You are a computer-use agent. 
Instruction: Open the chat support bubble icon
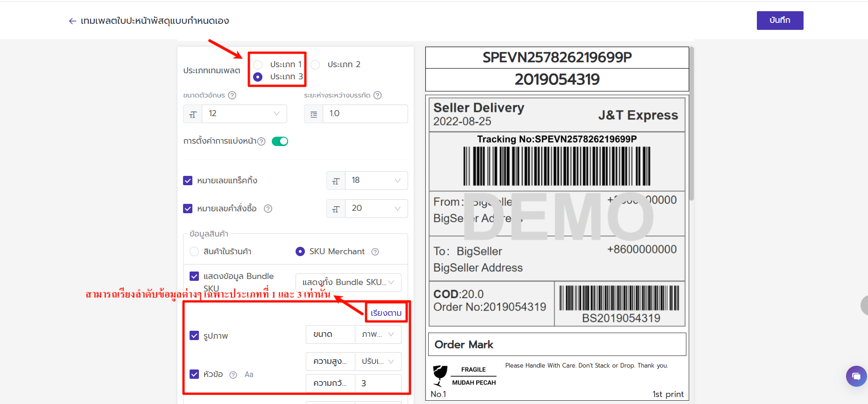coord(856,376)
